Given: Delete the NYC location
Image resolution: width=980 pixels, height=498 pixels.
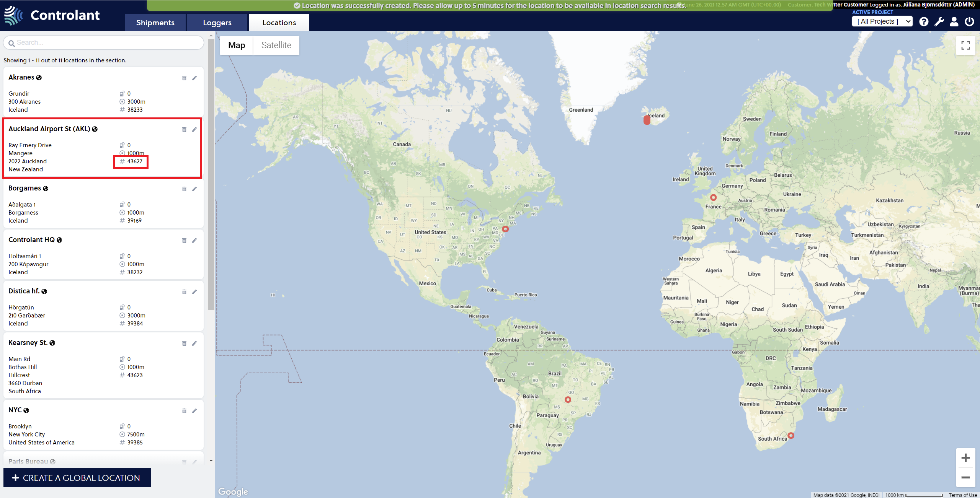Looking at the screenshot, I should (x=184, y=411).
